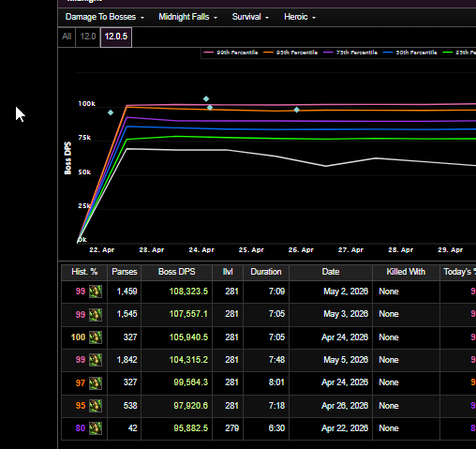Switch to the All patches tab
Image resolution: width=476 pixels, height=449 pixels.
point(67,37)
